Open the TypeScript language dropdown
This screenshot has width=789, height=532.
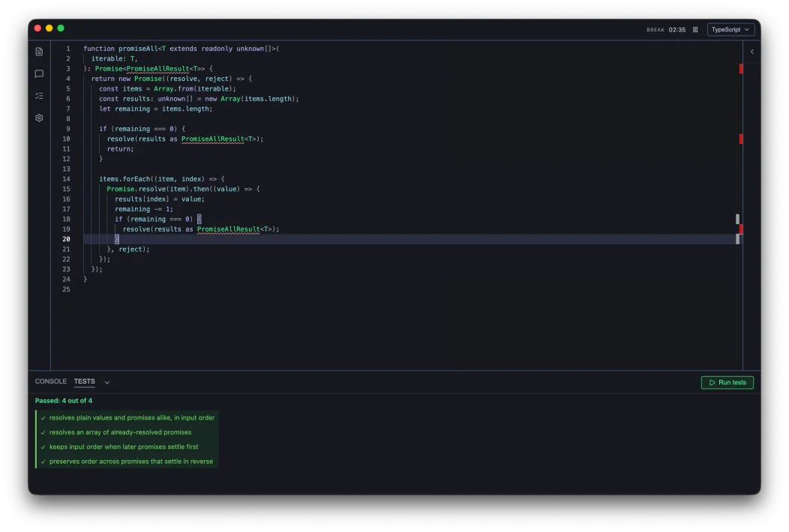coord(730,30)
